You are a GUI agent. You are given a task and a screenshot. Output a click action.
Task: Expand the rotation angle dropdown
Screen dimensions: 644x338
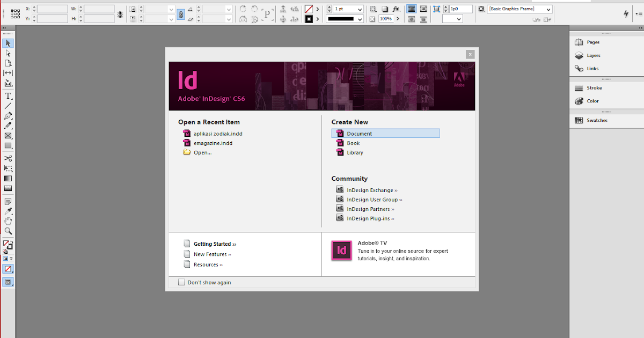[229, 10]
